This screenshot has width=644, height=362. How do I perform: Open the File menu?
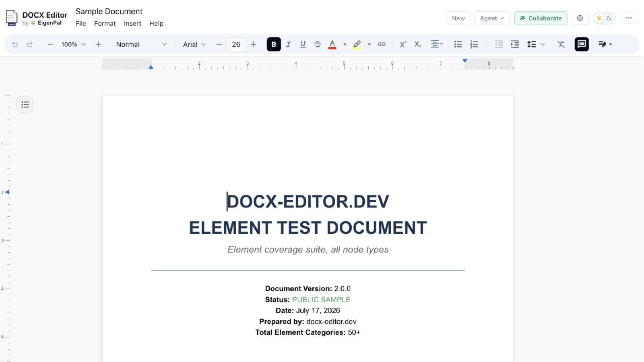(81, 23)
